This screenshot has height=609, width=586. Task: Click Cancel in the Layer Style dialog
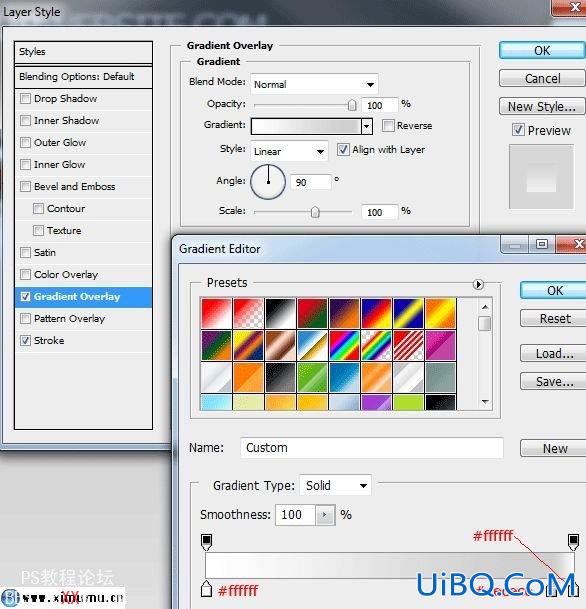(x=542, y=78)
